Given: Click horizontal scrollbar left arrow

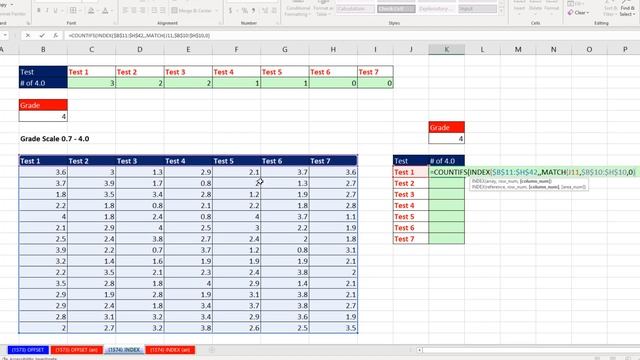Looking at the screenshot, I should (x=419, y=350).
